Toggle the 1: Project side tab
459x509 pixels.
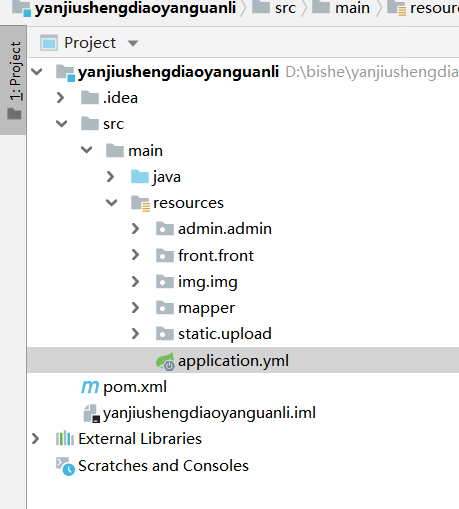point(13,80)
